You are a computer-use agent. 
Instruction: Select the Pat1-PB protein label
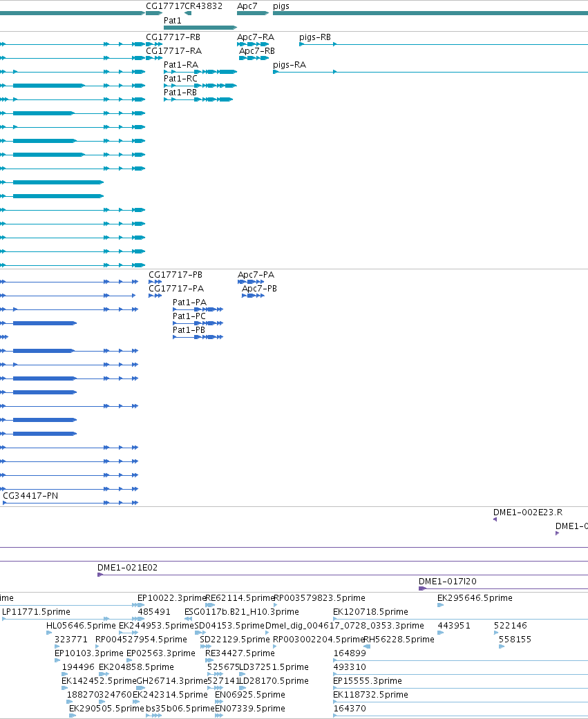point(189,329)
